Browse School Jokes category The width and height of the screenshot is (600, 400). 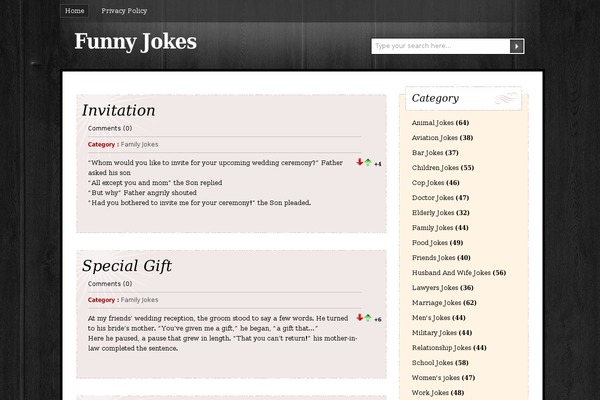click(x=432, y=362)
